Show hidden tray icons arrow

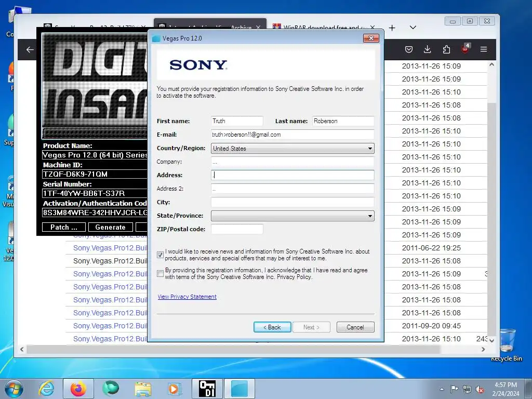click(x=442, y=389)
